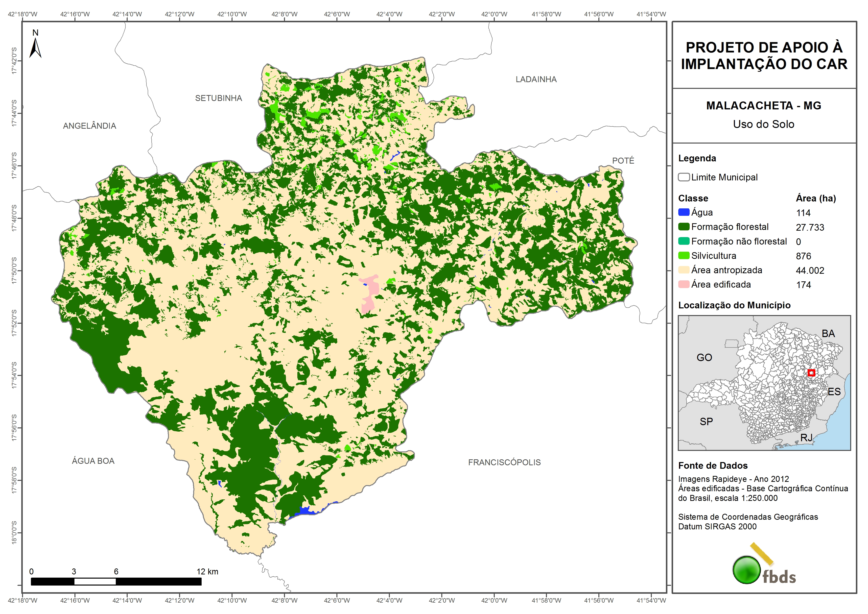The image size is (868, 614).
Task: Click the SETUBINHA municipality label
Action: (218, 98)
